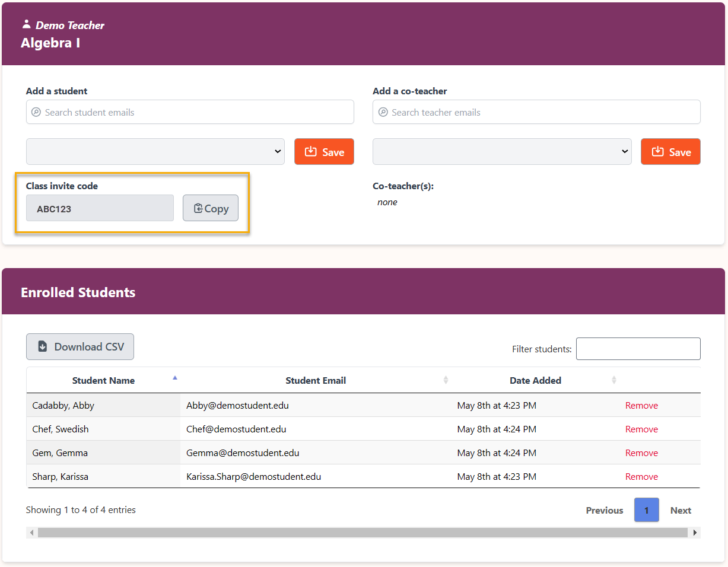Click the Co-teacher(s) none value
The image size is (728, 567).
coord(387,202)
